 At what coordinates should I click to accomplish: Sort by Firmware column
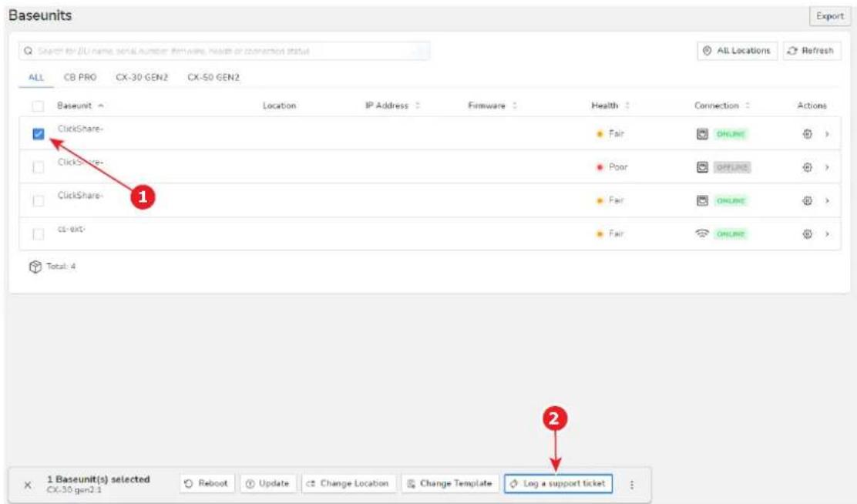[492, 106]
